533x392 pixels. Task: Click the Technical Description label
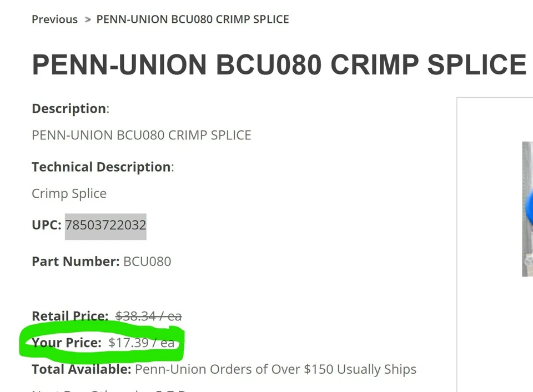coord(101,167)
